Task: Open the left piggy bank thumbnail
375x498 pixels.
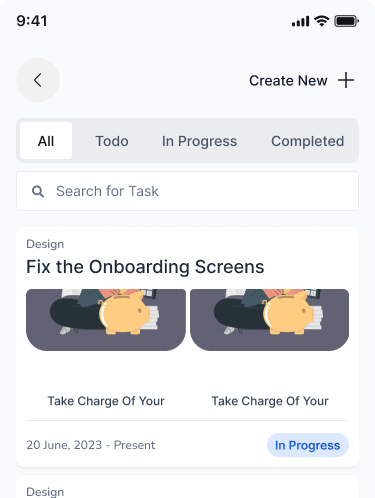Action: (106, 320)
